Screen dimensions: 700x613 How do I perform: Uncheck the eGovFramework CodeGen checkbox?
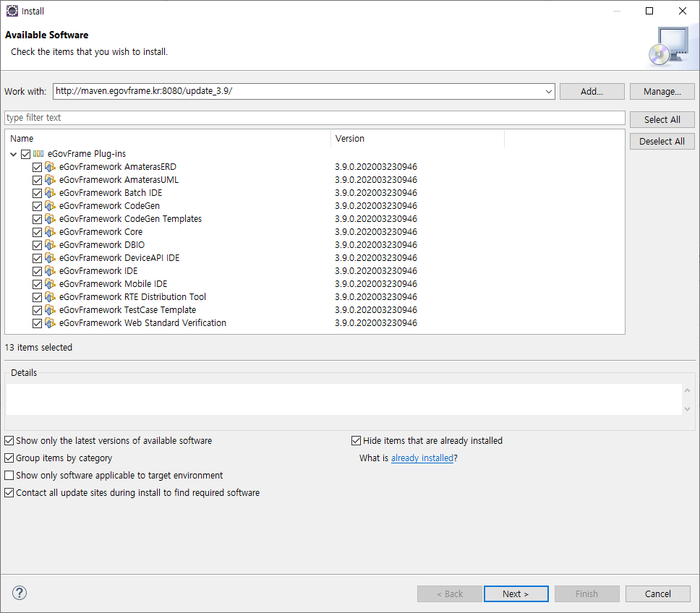pos(37,206)
